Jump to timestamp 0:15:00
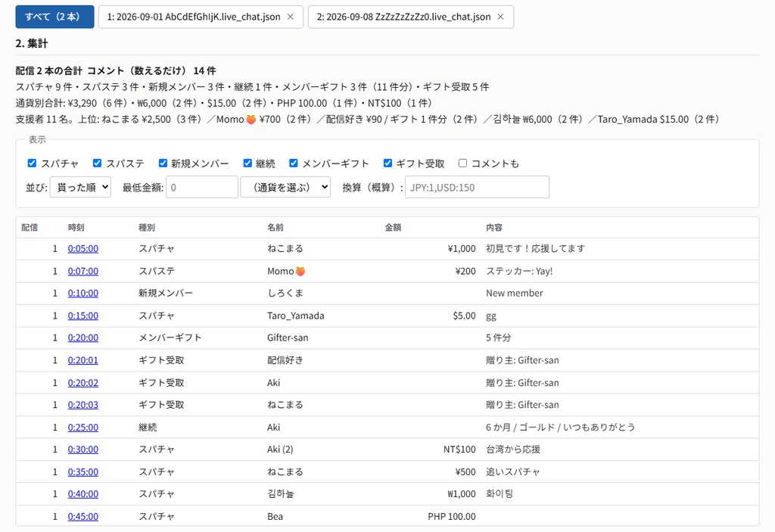Image resolution: width=775 pixels, height=532 pixels. tap(83, 316)
